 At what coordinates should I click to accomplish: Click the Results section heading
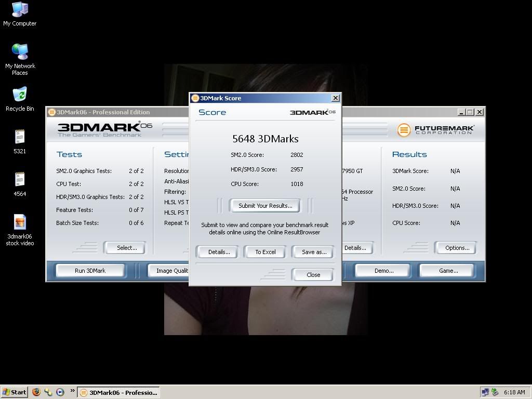(409, 154)
